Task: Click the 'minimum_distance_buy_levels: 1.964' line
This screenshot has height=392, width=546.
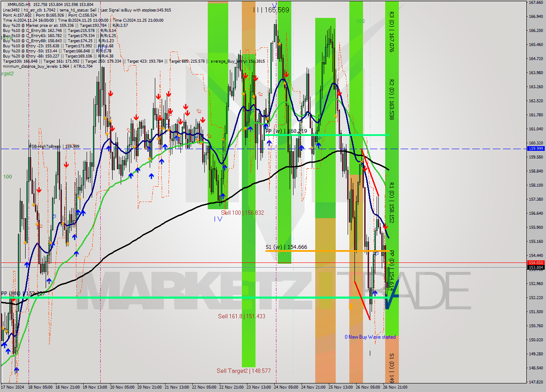Action: click(x=49, y=66)
